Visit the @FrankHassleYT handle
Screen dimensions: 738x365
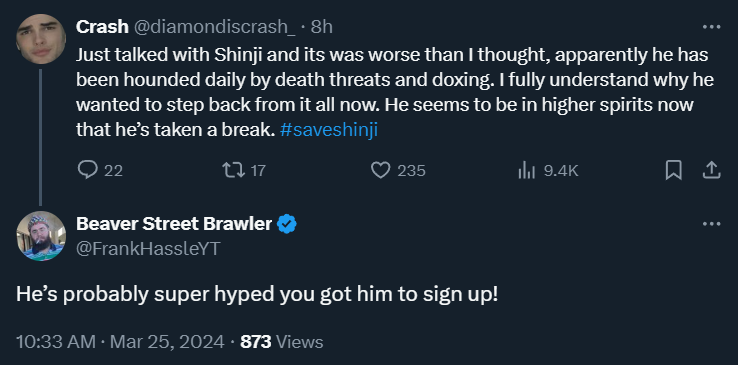tap(148, 248)
